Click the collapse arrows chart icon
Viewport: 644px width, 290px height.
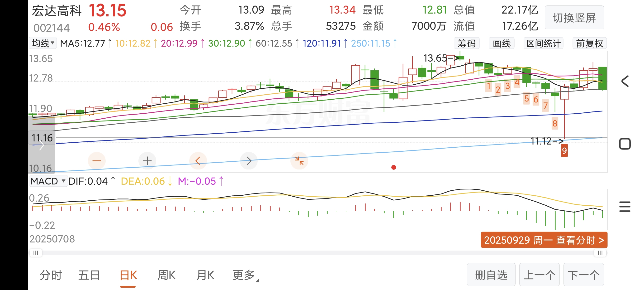pos(299,161)
